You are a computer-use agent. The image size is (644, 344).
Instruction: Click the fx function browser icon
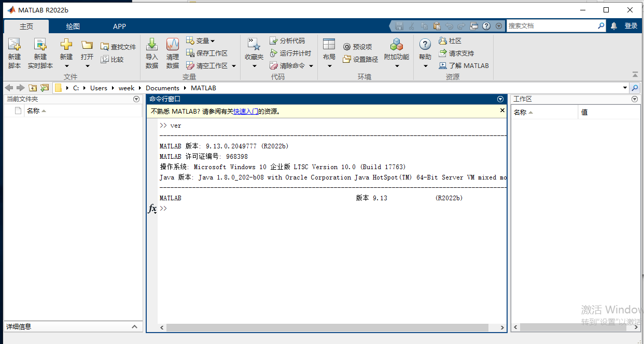pos(152,209)
